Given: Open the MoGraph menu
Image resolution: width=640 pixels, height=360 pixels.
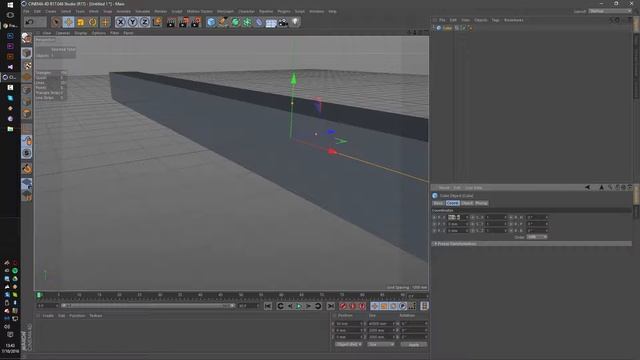Looking at the screenshot, I should point(225,11).
